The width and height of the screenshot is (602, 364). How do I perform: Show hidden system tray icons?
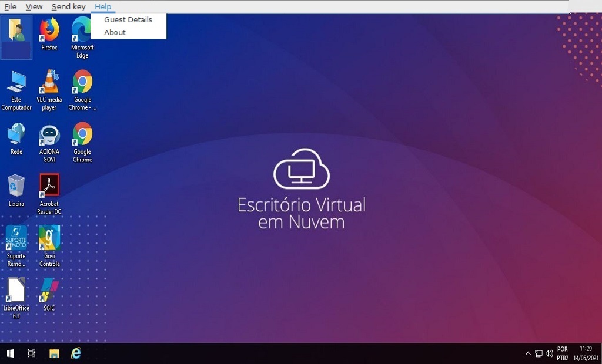(x=527, y=353)
